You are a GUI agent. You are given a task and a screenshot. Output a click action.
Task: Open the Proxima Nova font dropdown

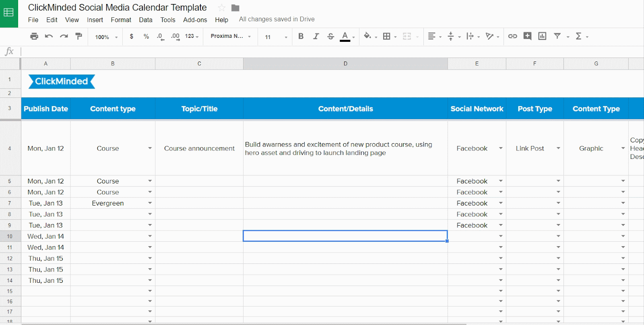pos(231,36)
